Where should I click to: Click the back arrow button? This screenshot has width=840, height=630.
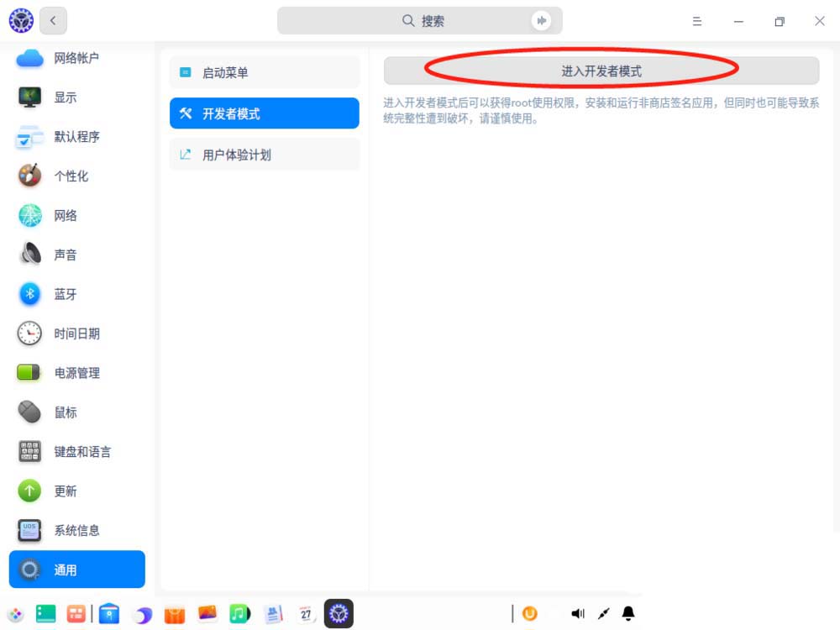pos(53,21)
